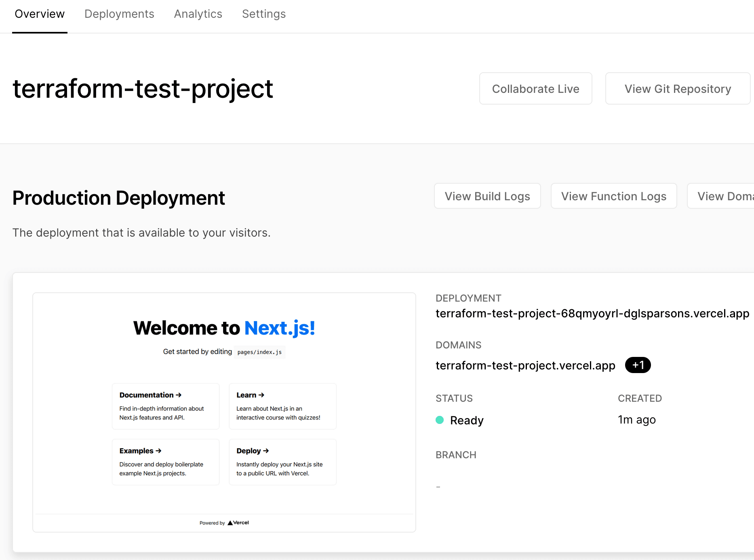Viewport: 754px width, 560px height.
Task: Click the deployment URL ending in vercel.app
Action: [592, 313]
